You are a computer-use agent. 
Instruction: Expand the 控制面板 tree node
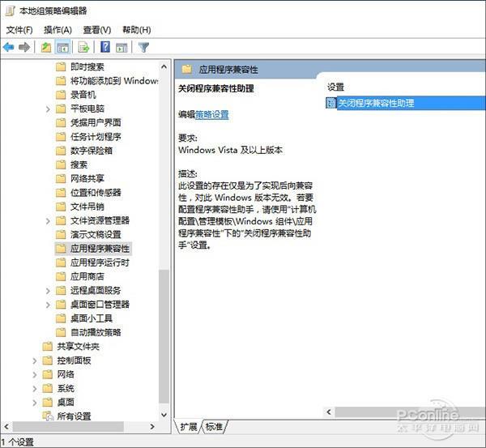[x=35, y=361]
